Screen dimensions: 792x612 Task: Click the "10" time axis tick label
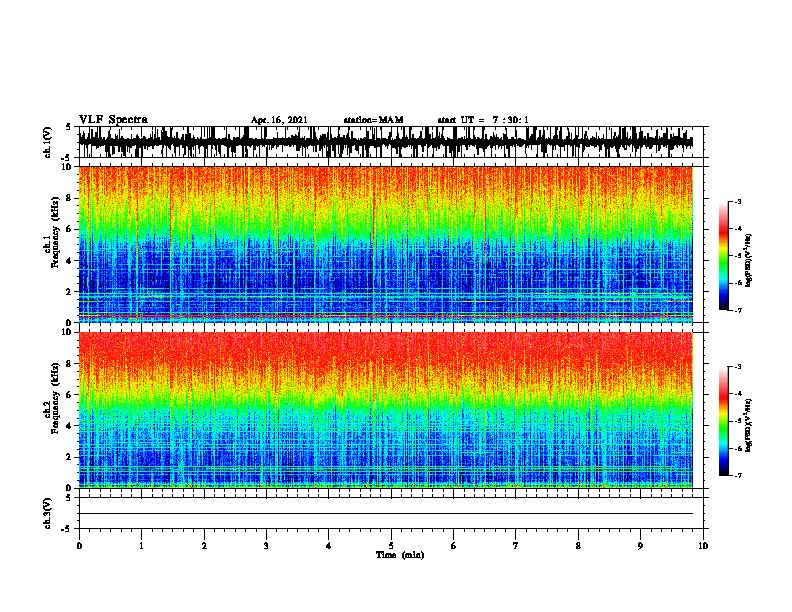pos(703,546)
